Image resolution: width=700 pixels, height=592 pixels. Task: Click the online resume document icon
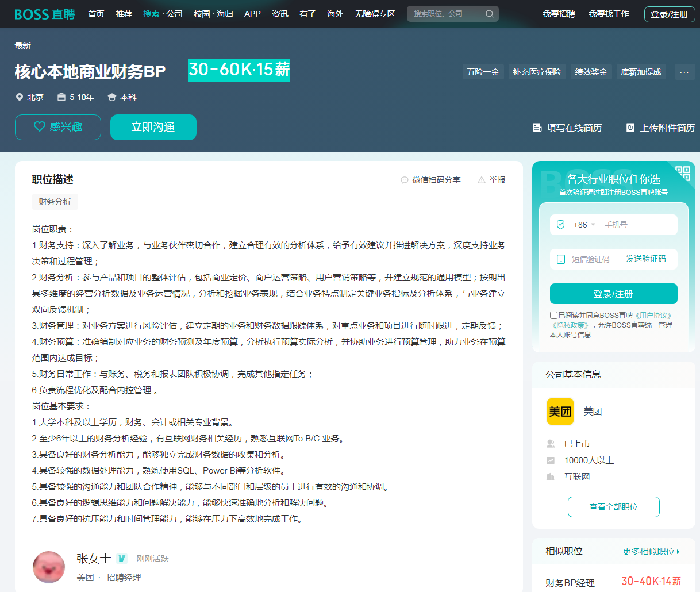pyautogui.click(x=537, y=128)
